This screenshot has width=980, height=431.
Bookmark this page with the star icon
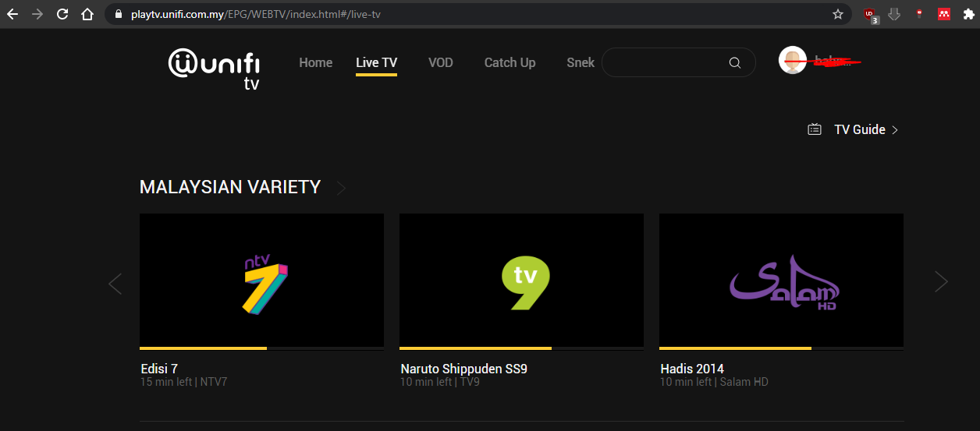(x=838, y=14)
